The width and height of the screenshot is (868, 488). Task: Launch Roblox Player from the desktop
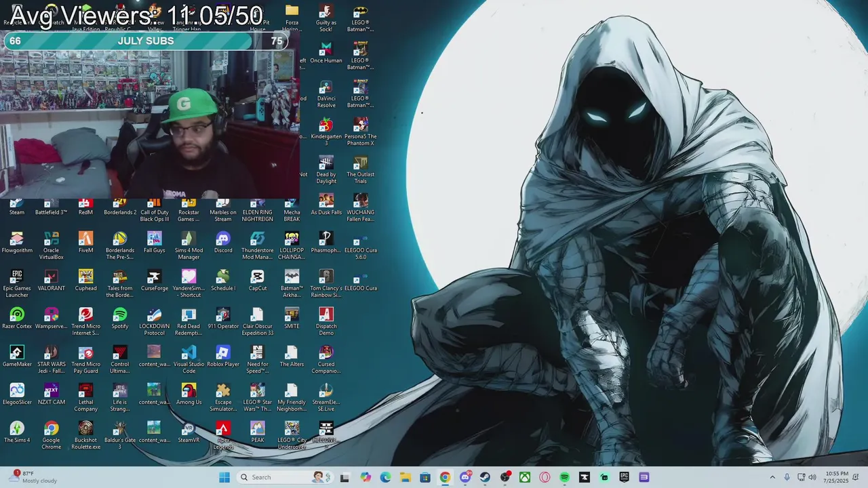click(x=223, y=357)
